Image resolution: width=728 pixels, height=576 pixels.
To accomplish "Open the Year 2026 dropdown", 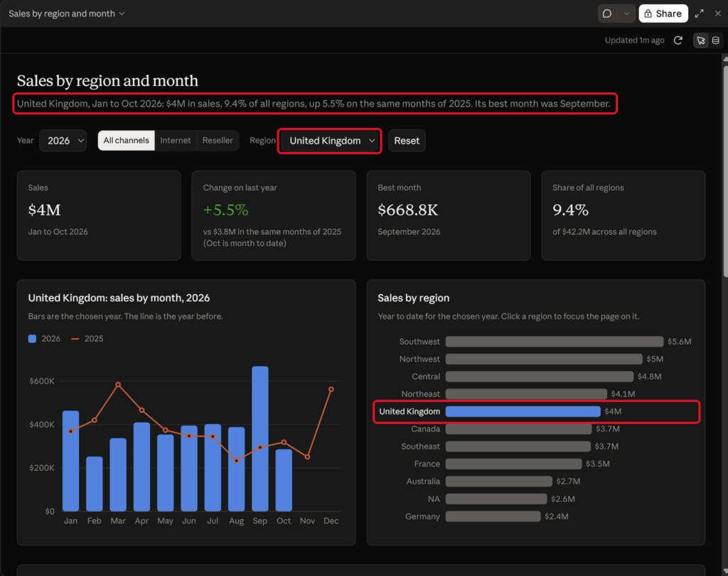I will (x=63, y=140).
